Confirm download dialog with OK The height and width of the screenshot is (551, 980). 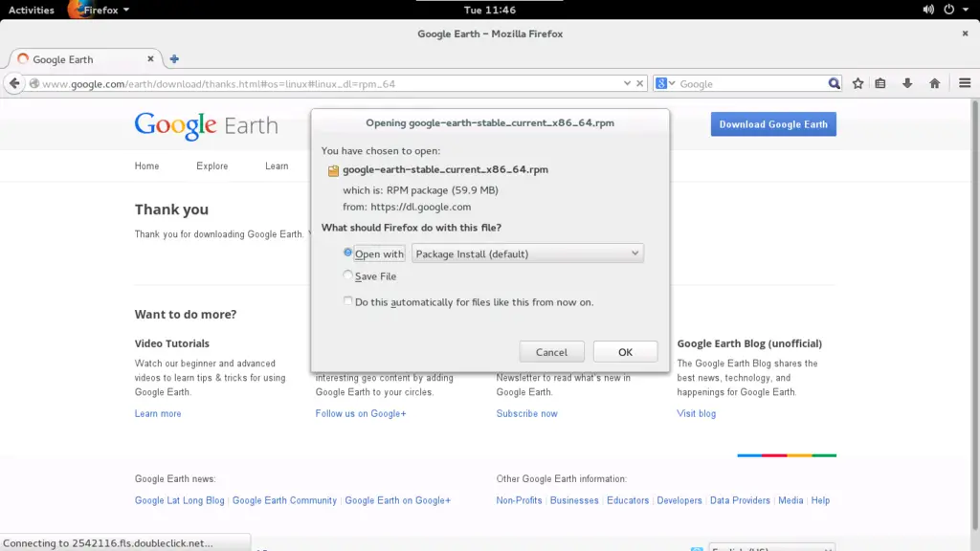click(x=625, y=352)
